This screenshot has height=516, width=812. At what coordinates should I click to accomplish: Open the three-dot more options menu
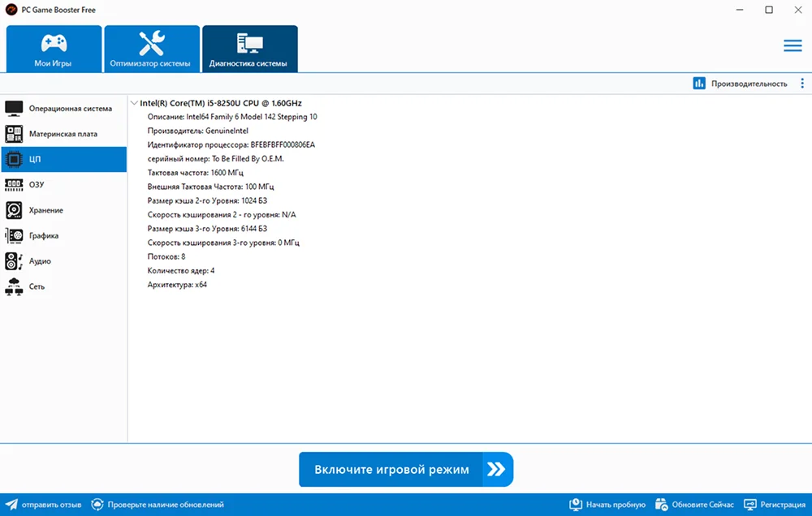tap(802, 84)
